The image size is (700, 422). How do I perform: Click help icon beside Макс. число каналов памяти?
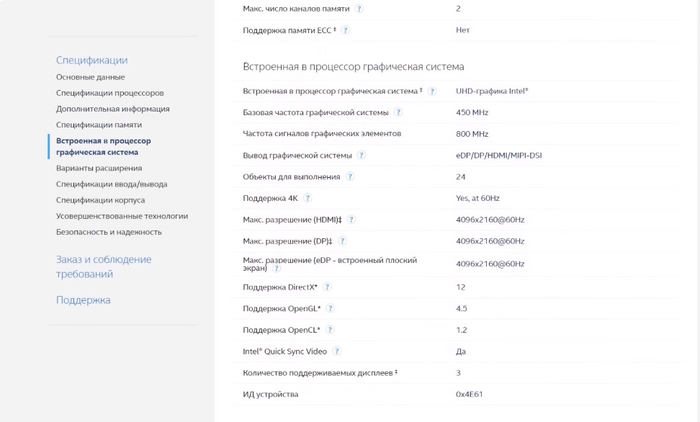[360, 9]
